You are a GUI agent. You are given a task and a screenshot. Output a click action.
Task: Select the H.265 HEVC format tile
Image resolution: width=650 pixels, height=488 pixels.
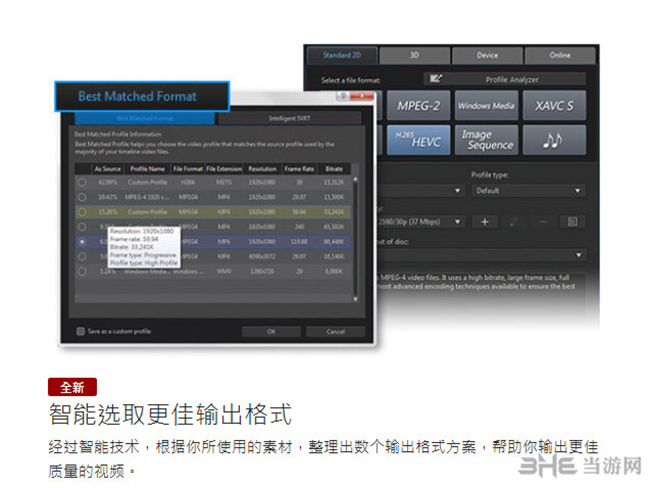click(418, 140)
